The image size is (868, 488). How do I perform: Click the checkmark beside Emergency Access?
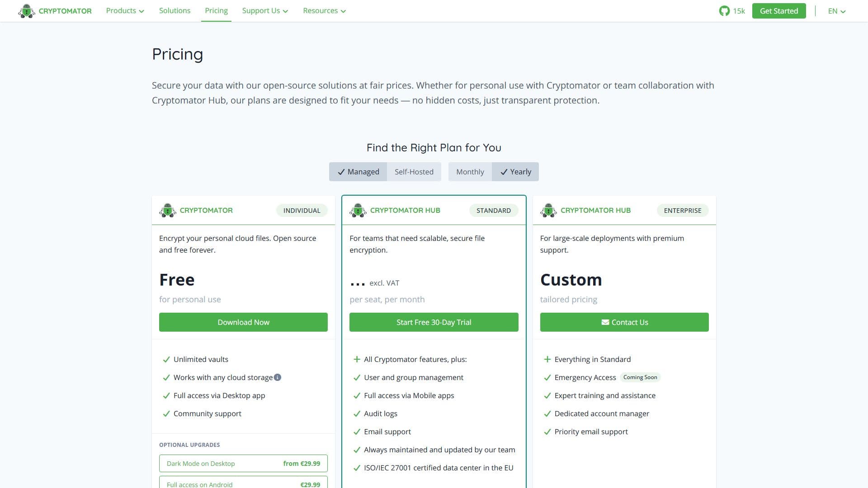pyautogui.click(x=547, y=378)
